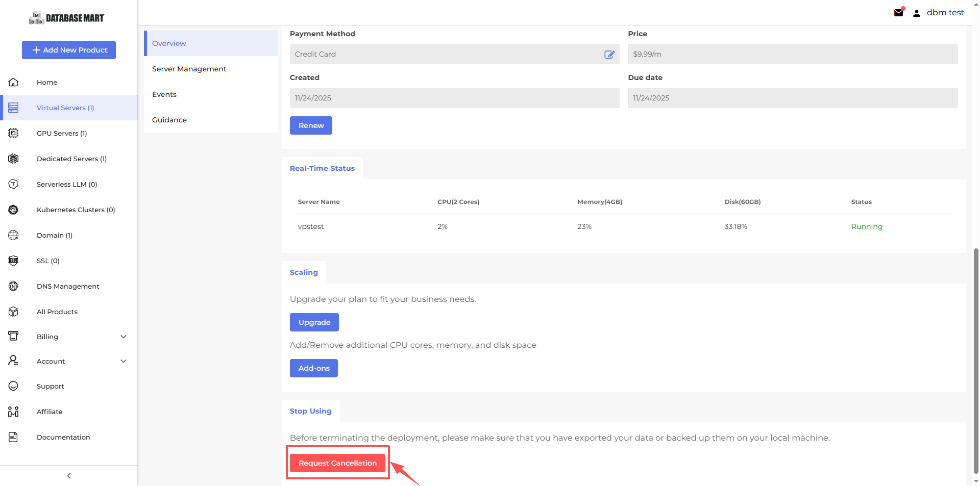Switch to the Events tab
This screenshot has height=486, width=980.
point(211,94)
